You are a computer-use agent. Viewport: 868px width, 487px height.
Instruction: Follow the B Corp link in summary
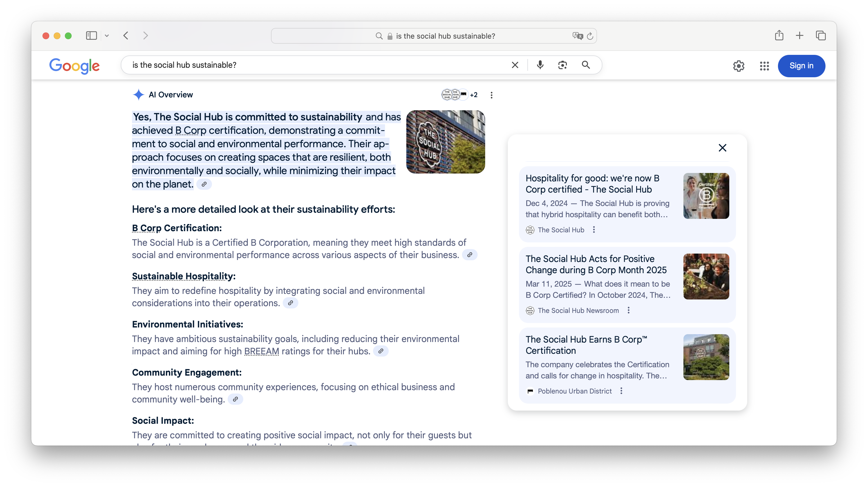pos(191,130)
